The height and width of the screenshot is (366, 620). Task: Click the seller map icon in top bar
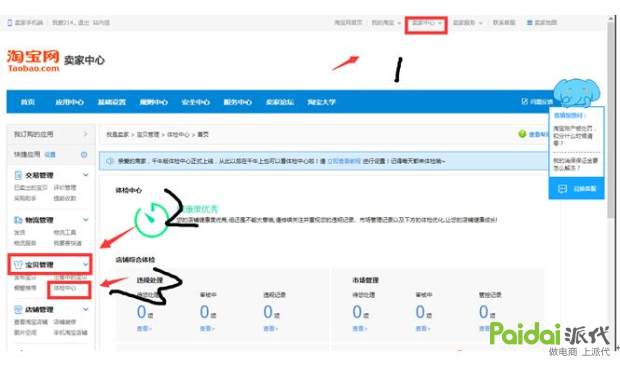click(x=529, y=23)
